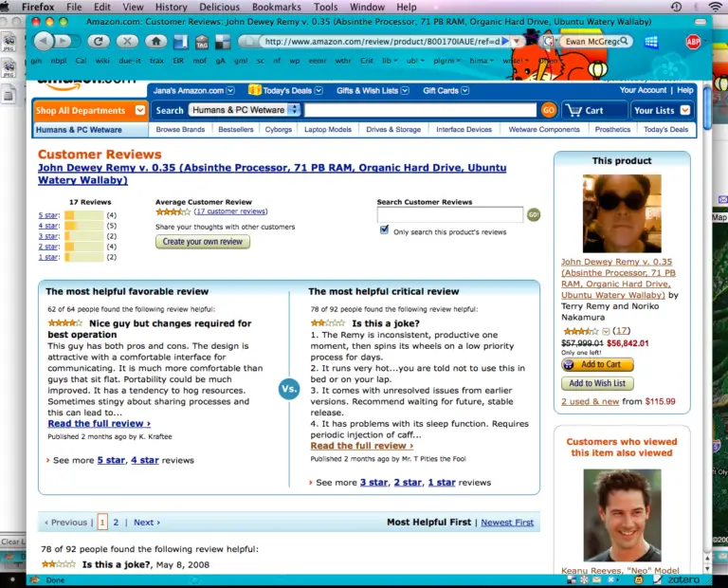Click the Delicious icon in the status bar
The image size is (728, 588).
pyautogui.click(x=572, y=579)
